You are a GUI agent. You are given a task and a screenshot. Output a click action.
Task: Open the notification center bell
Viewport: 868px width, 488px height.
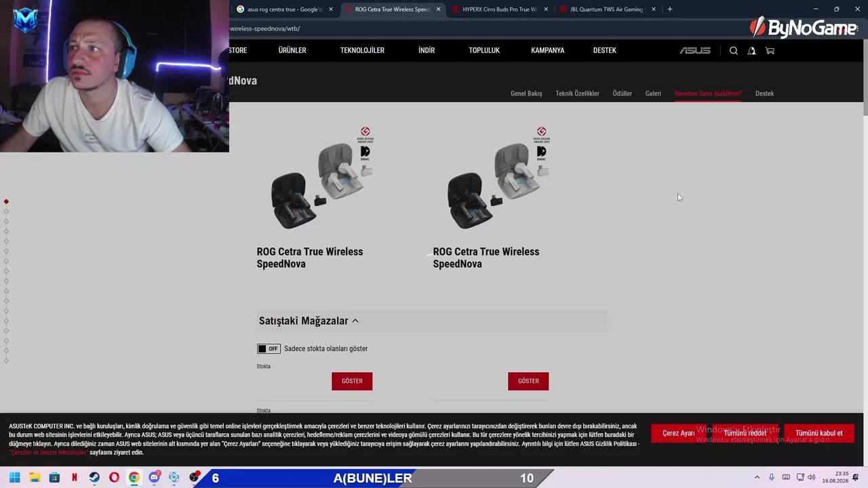pyautogui.click(x=856, y=478)
